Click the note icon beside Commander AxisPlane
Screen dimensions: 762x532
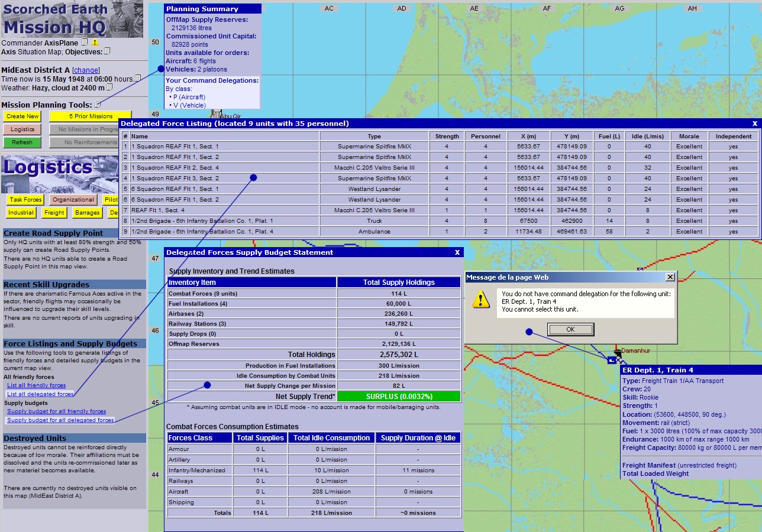(85, 43)
